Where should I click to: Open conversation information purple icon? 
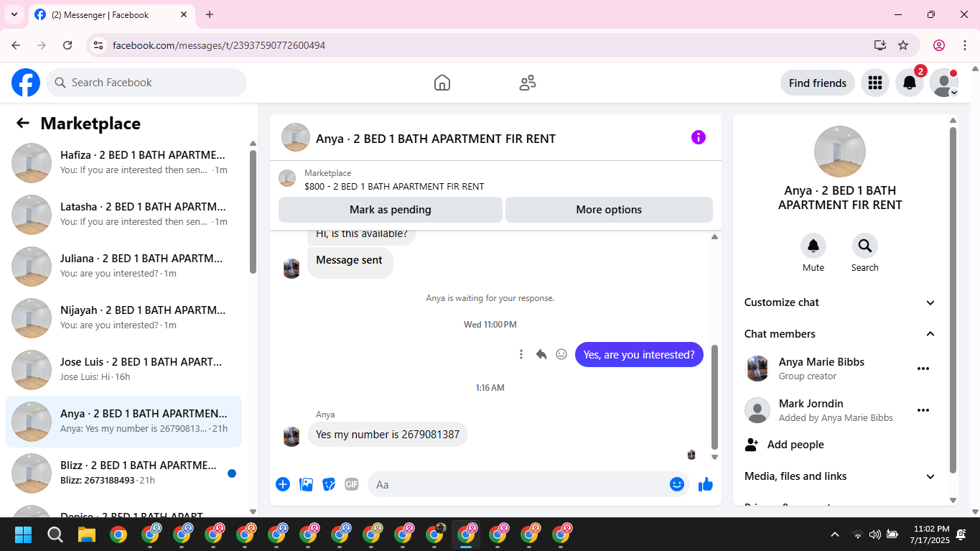pos(699,137)
